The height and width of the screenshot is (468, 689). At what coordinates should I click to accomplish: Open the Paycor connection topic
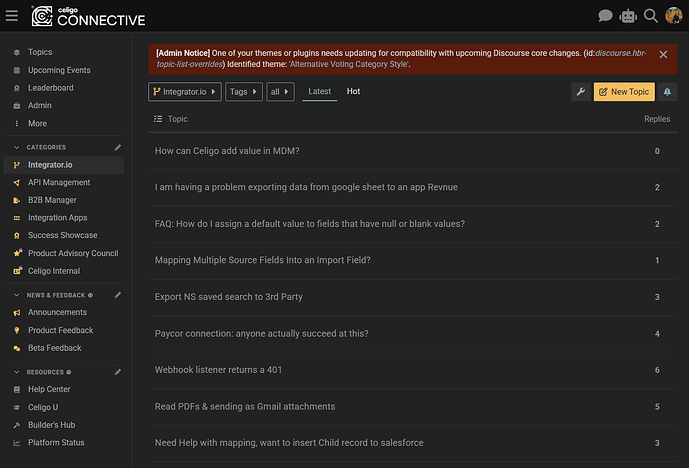tap(261, 334)
